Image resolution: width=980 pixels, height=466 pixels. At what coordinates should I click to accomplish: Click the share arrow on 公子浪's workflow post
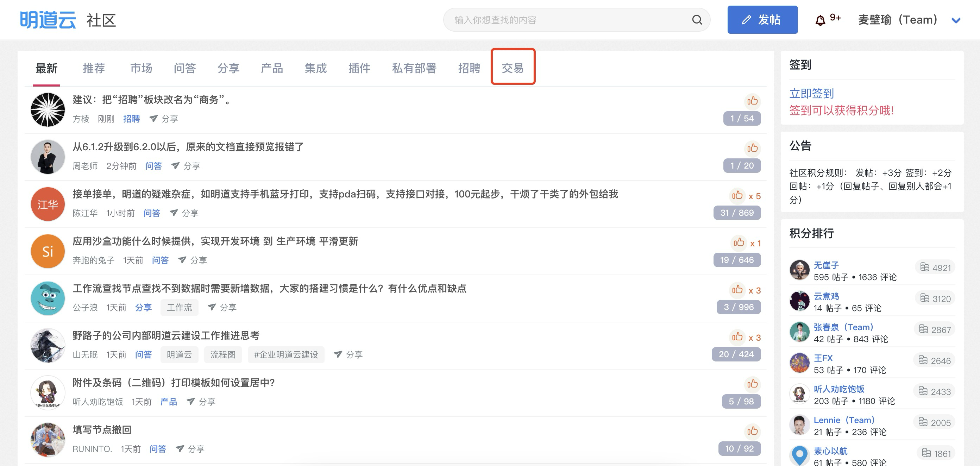coord(212,307)
